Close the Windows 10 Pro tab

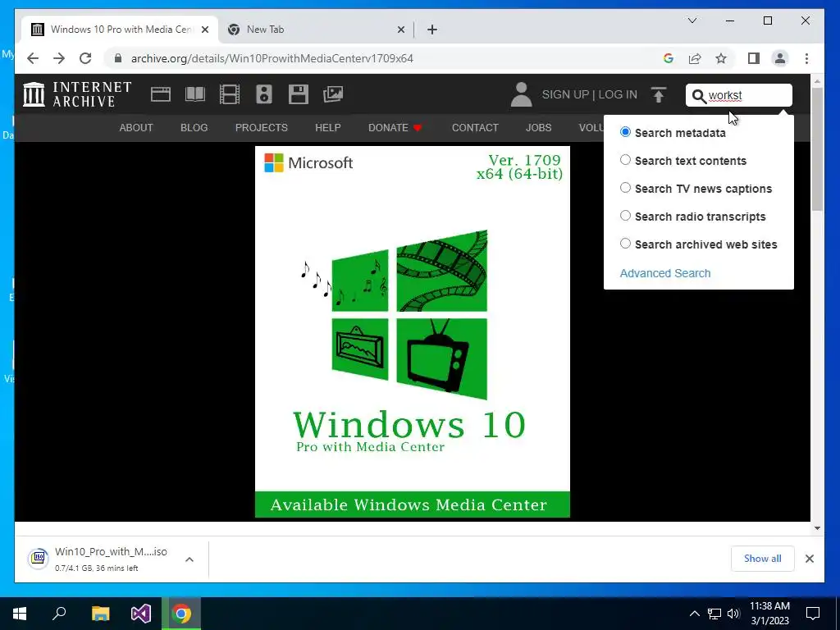pos(205,30)
